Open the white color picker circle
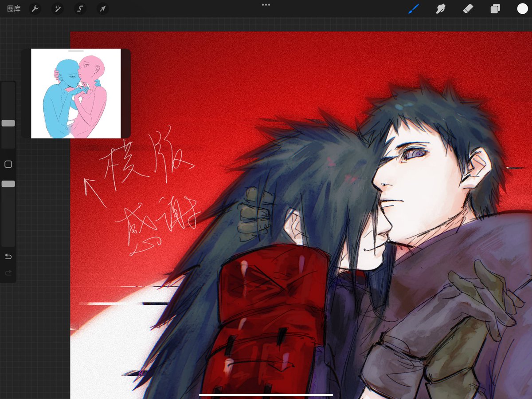This screenshot has width=532, height=399. click(522, 8)
